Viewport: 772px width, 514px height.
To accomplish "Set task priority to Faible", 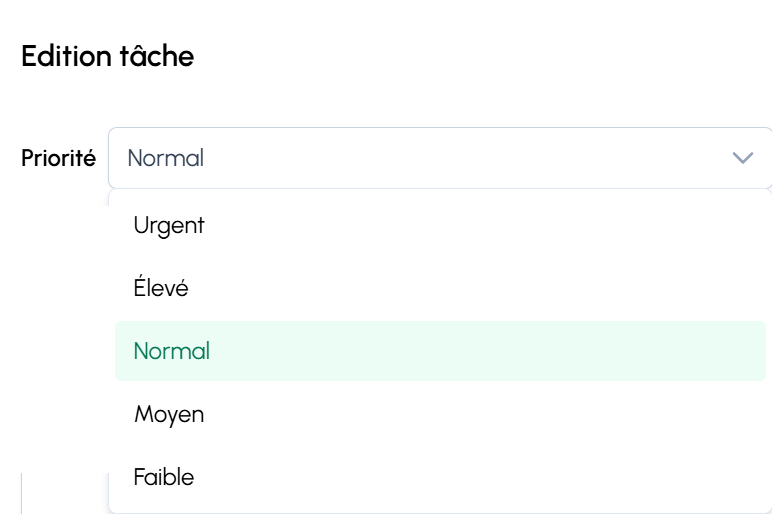I will click(164, 477).
